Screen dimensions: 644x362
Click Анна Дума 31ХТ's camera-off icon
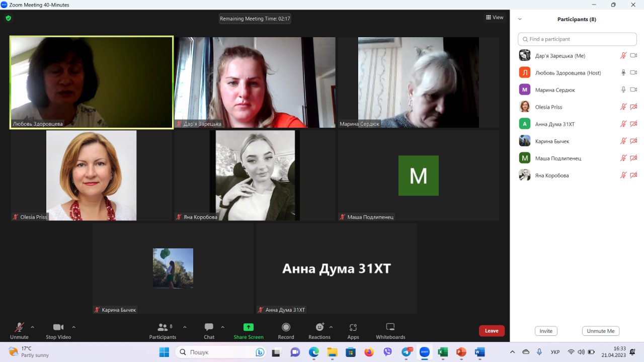(633, 124)
